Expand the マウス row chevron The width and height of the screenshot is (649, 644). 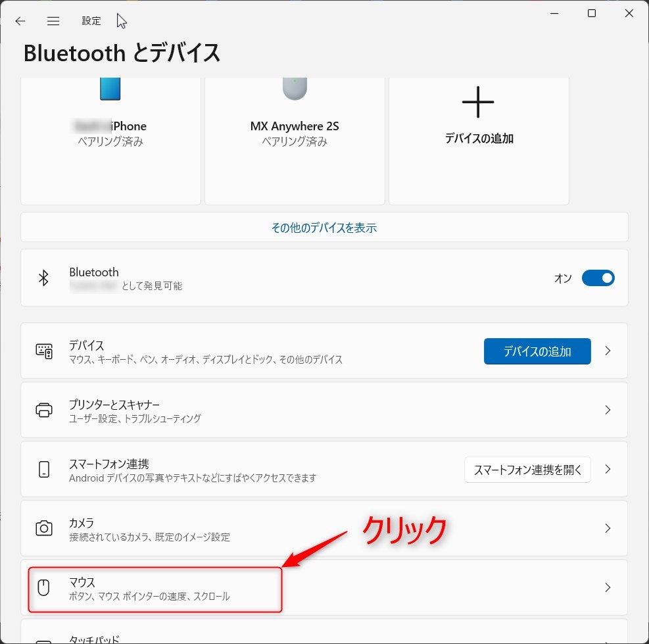click(x=608, y=587)
